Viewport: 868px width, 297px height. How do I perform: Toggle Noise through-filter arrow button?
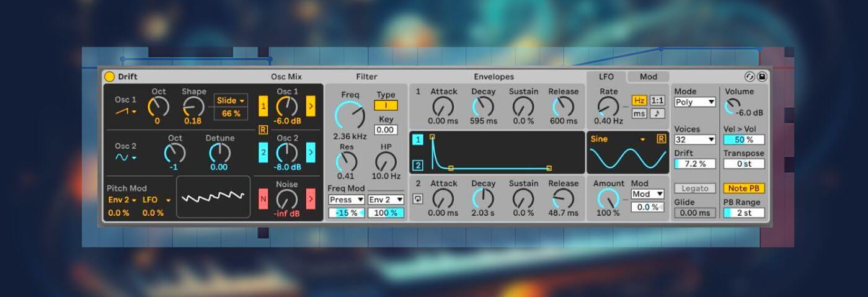coord(311,199)
